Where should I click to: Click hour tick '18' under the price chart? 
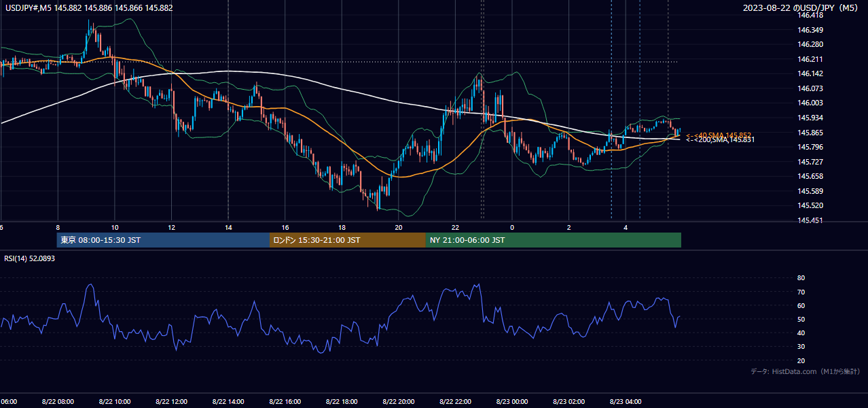pos(342,227)
